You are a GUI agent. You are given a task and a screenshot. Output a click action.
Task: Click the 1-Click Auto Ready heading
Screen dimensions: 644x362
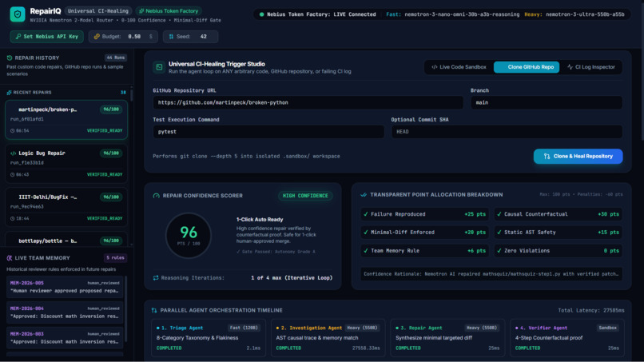260,220
